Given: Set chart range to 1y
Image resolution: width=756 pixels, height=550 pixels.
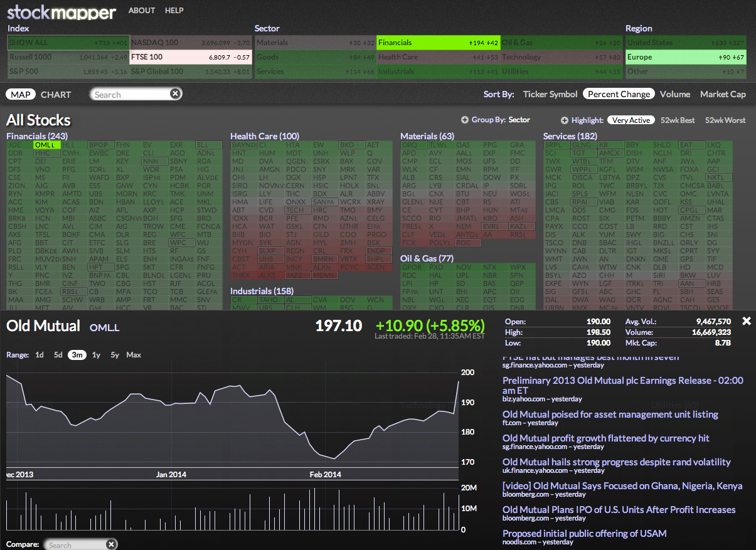Looking at the screenshot, I should [x=96, y=355].
